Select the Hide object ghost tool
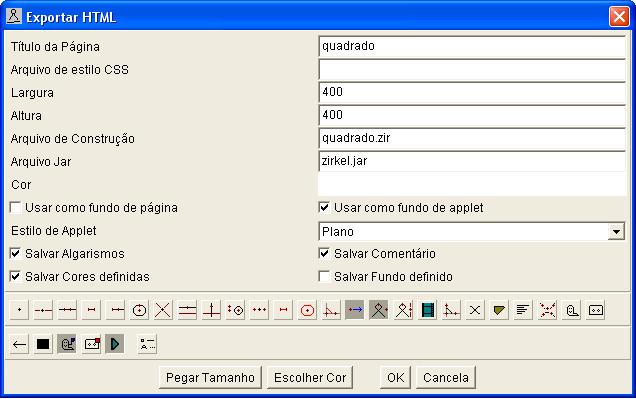636x399 pixels. (571, 311)
